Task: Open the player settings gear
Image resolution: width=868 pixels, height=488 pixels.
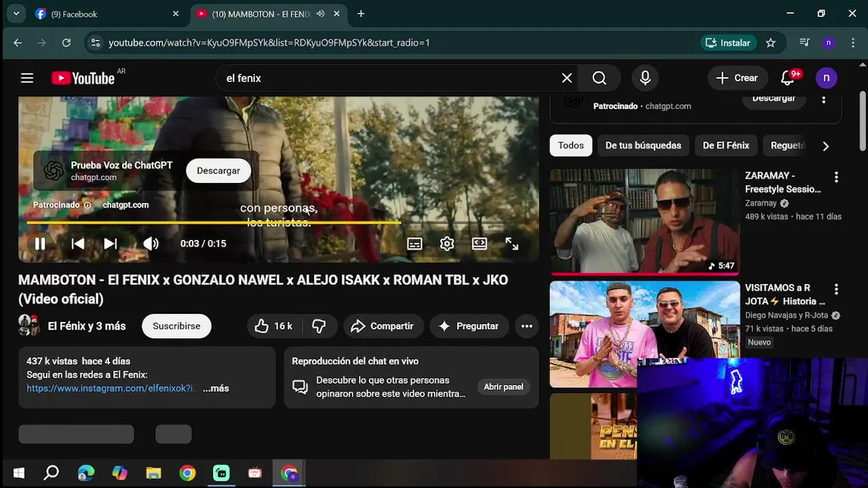Action: (x=447, y=244)
